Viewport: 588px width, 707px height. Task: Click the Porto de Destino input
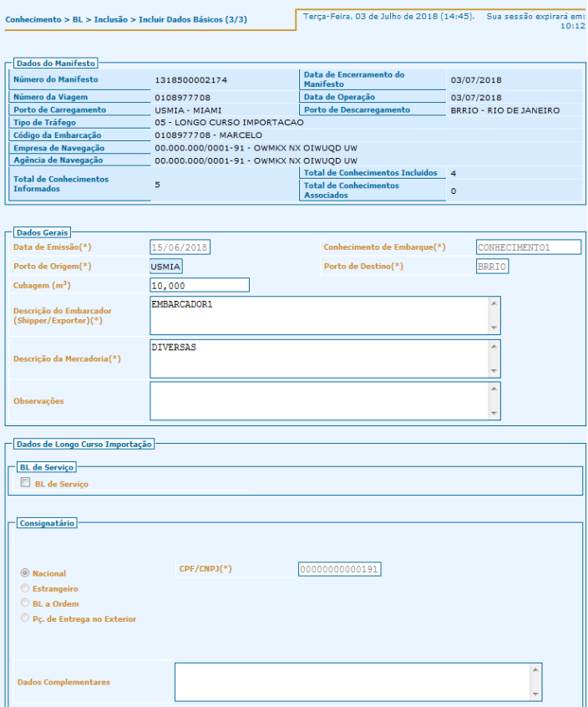point(492,267)
